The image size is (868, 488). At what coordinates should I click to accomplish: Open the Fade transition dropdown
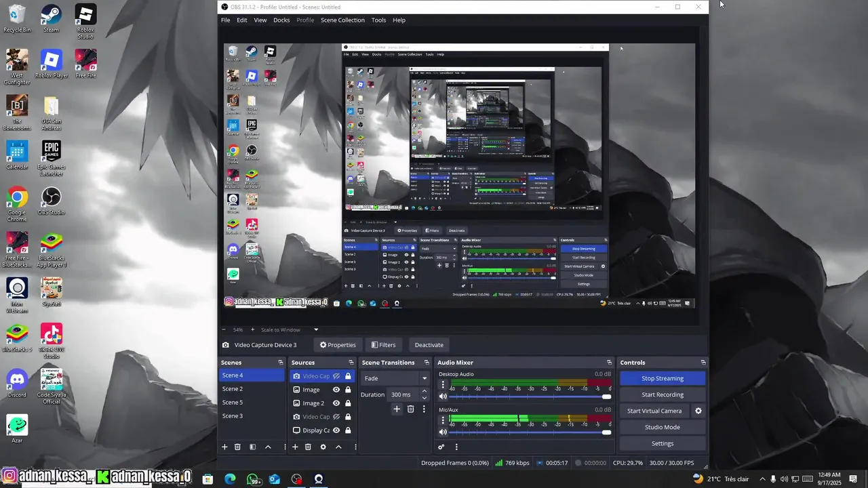click(x=396, y=378)
